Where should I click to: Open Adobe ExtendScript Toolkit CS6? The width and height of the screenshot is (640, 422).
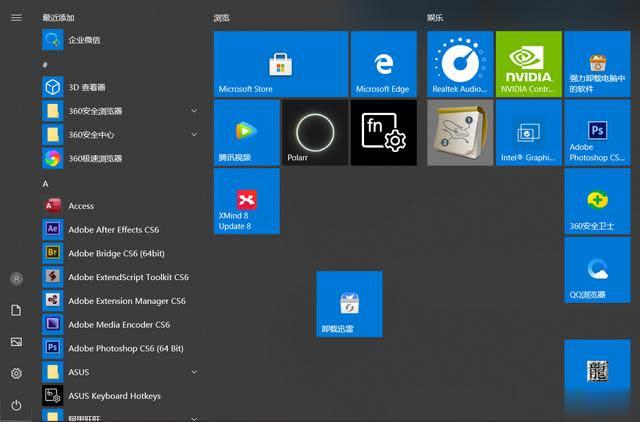pyautogui.click(x=122, y=277)
